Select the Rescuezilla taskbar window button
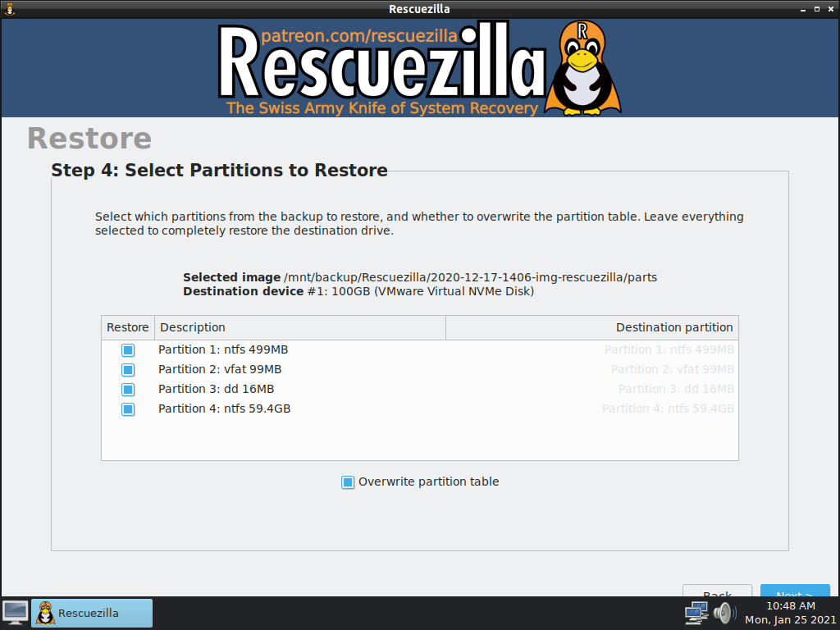Image resolution: width=840 pixels, height=630 pixels. coord(92,613)
